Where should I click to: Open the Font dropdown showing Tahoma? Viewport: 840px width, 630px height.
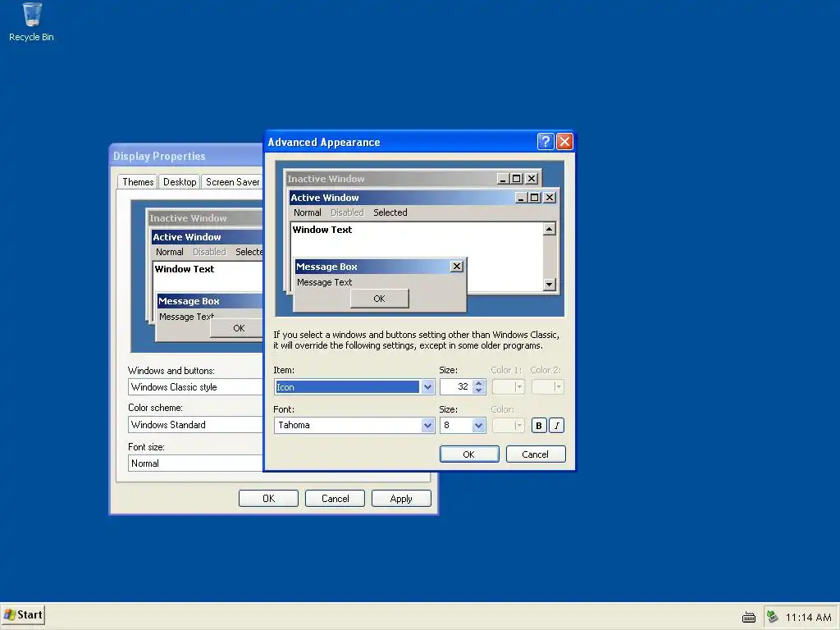(x=427, y=426)
